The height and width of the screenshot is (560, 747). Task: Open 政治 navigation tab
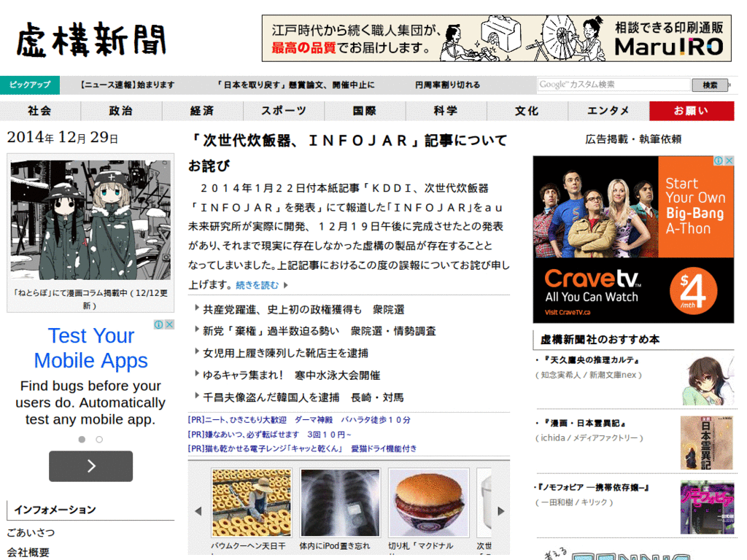(x=121, y=111)
